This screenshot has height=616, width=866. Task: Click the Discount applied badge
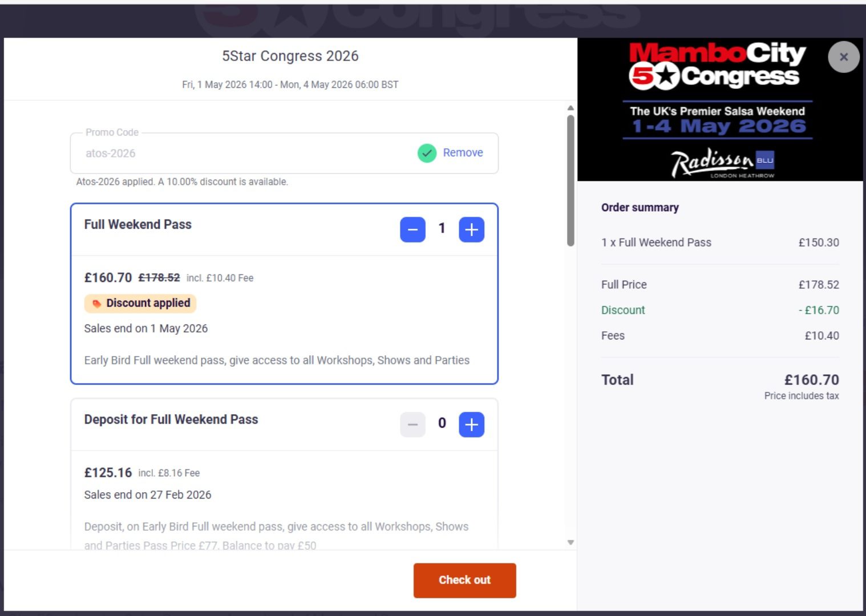(x=140, y=303)
